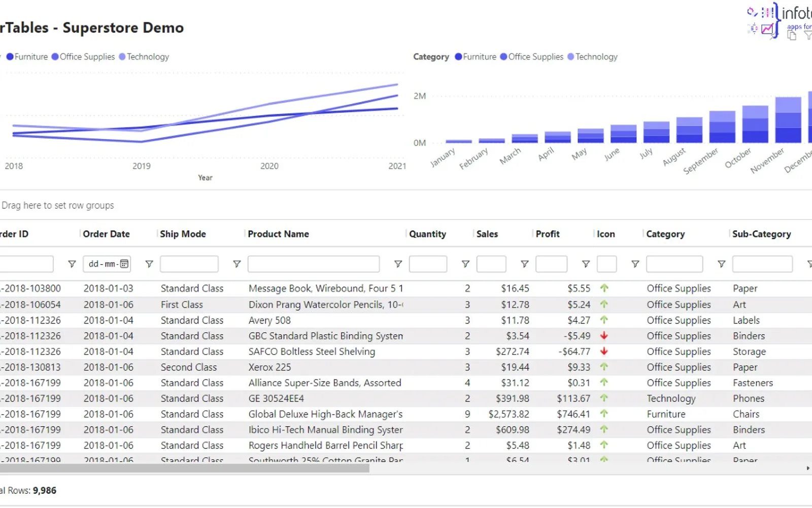Sort by the Sub-Category column header
Screen dimensions: 812x508
(x=761, y=234)
